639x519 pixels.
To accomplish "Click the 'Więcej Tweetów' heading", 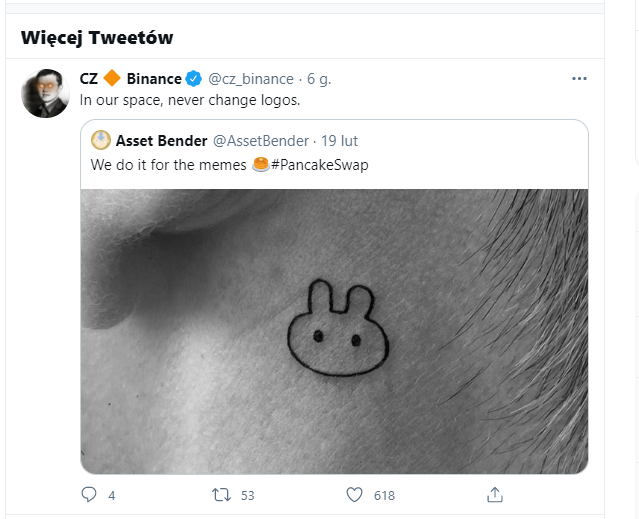I will [x=96, y=38].
